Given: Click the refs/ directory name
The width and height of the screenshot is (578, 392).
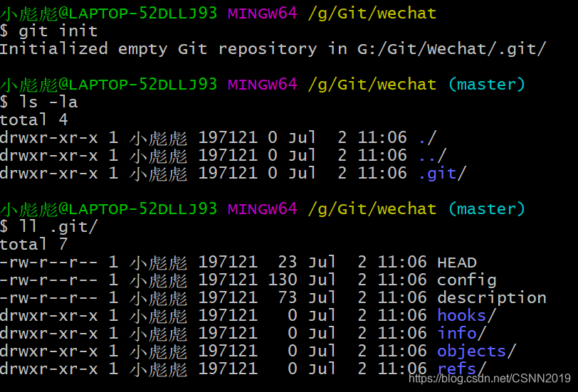Looking at the screenshot, I should coord(462,369).
